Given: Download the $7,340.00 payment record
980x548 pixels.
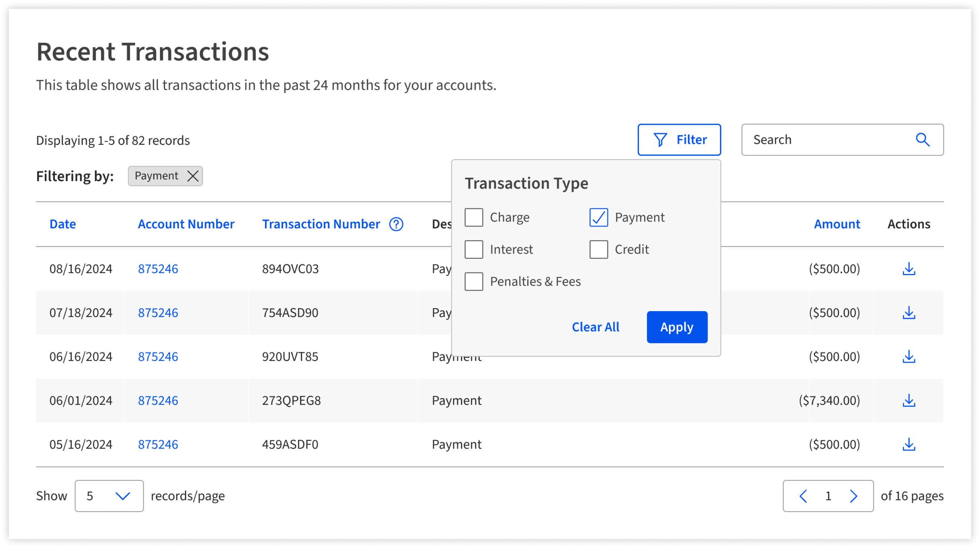Looking at the screenshot, I should 909,400.
